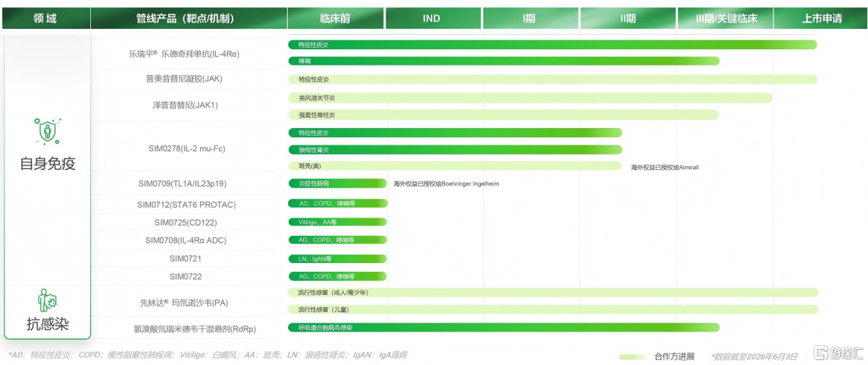Click the AD、COPD、哮喘等 bar for SIM0708
This screenshot has height=365, width=868.
(338, 240)
